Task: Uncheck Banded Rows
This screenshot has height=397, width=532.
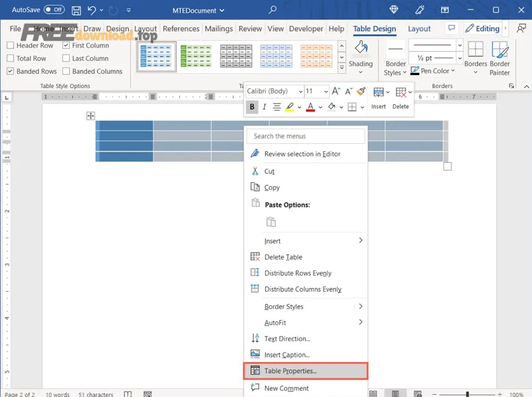Action: (11, 71)
